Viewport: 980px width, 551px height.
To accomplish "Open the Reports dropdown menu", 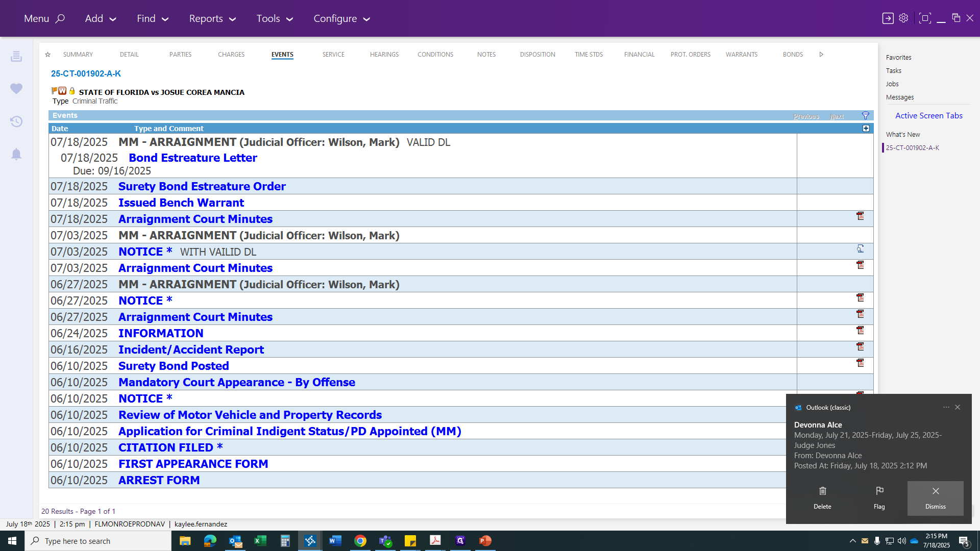I will pos(212,18).
